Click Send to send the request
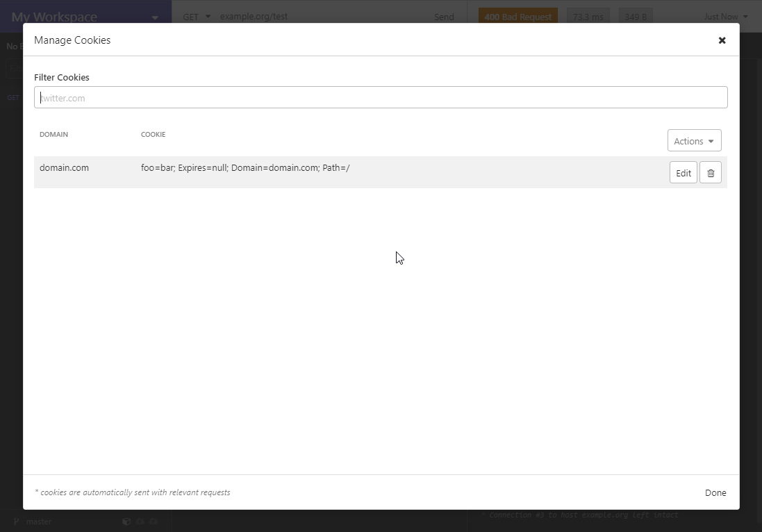Screen dimensions: 762x532 tap(444, 16)
